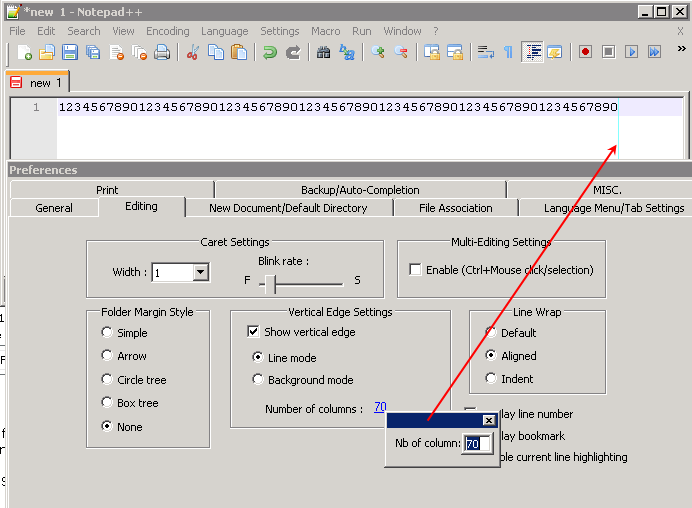This screenshot has height=508, width=692.
Task: Select Simple folder margin style
Action: [x=107, y=332]
